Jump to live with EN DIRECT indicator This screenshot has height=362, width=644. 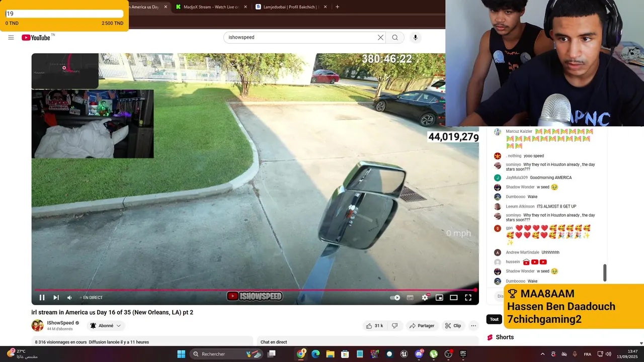click(91, 298)
